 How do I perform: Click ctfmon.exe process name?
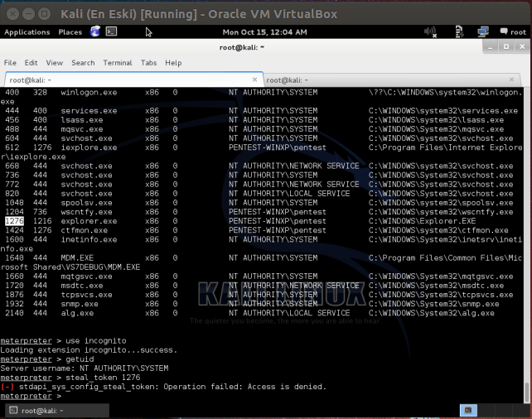85,230
